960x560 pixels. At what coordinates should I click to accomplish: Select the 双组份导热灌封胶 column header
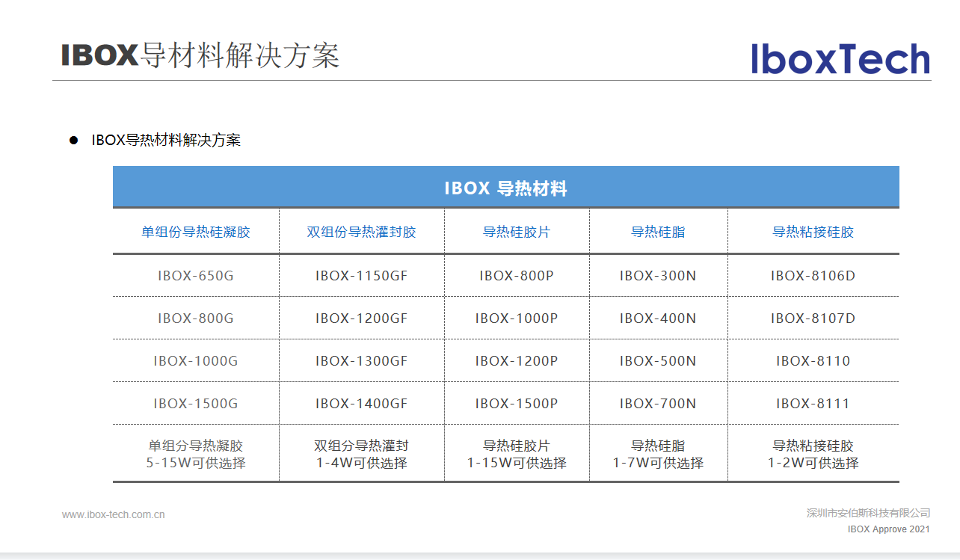point(361,232)
